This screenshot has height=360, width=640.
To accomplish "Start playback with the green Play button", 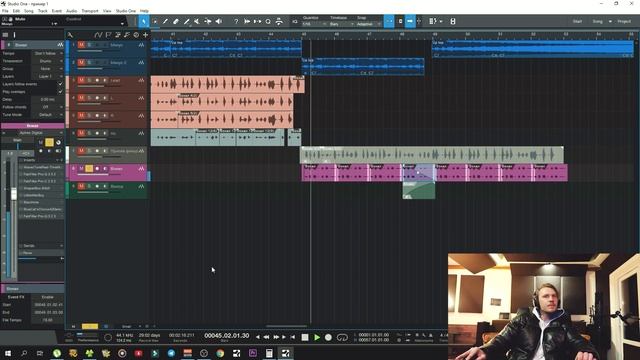I will click(x=317, y=338).
